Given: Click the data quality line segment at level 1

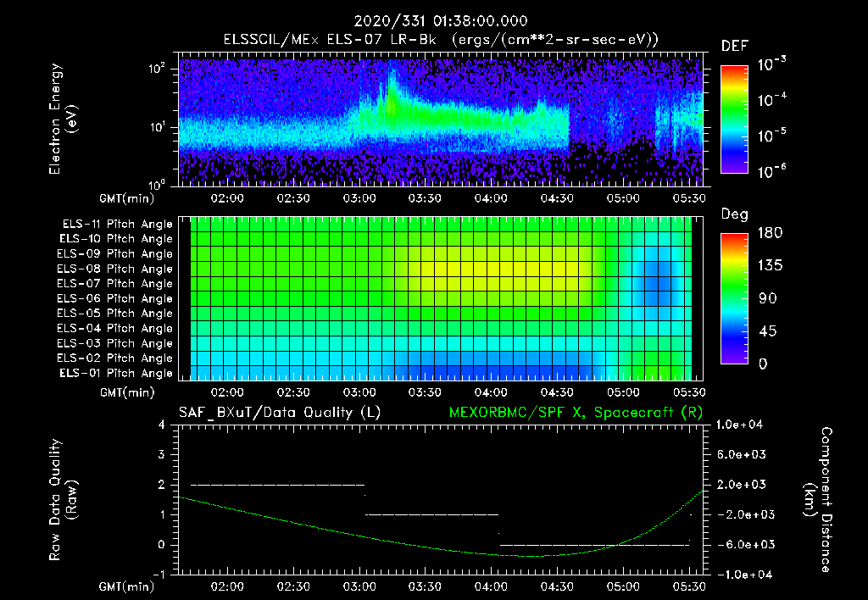Looking at the screenshot, I should point(431,514).
